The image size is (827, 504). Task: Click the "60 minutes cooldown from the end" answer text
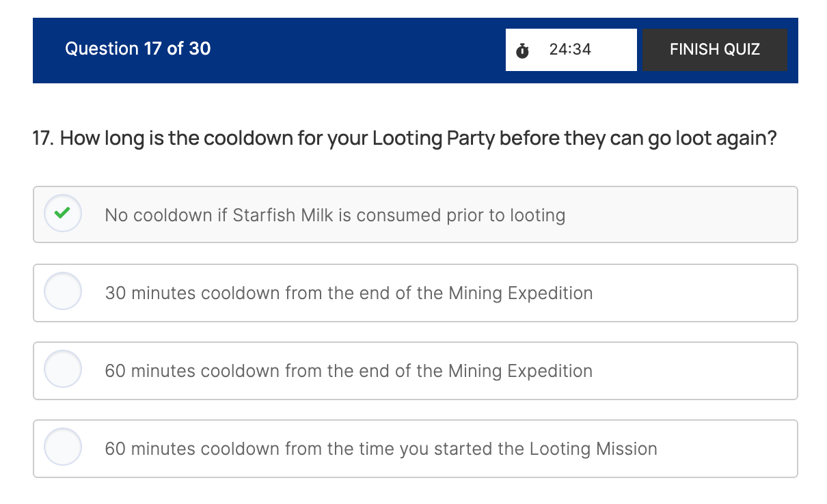click(349, 371)
